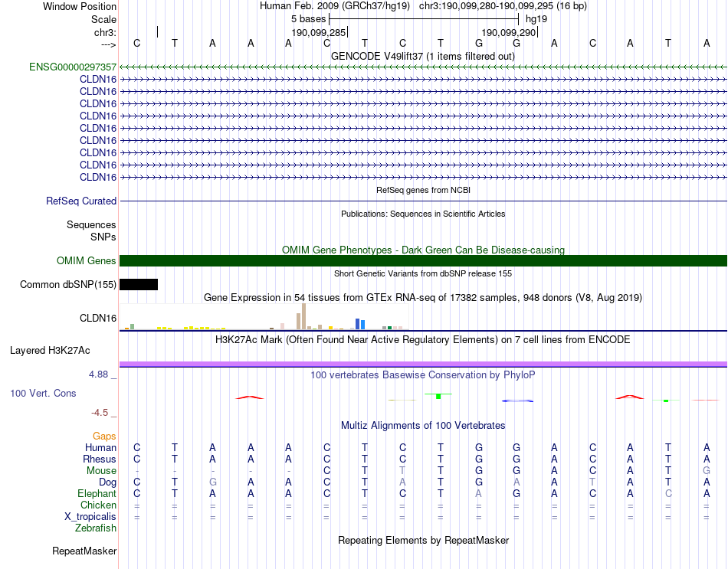This screenshot has width=728, height=569.
Task: Open the GENCODE V49lift37 track title
Action: click(x=422, y=56)
